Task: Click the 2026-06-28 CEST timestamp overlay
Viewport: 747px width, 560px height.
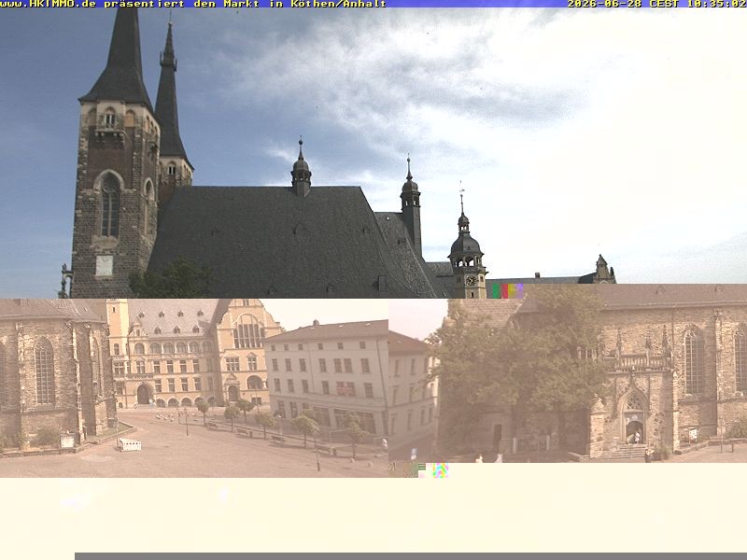Action: pyautogui.click(x=657, y=4)
